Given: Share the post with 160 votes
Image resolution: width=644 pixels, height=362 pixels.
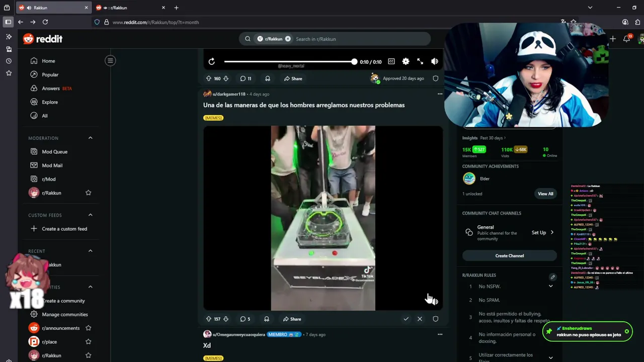Looking at the screenshot, I should [x=293, y=78].
